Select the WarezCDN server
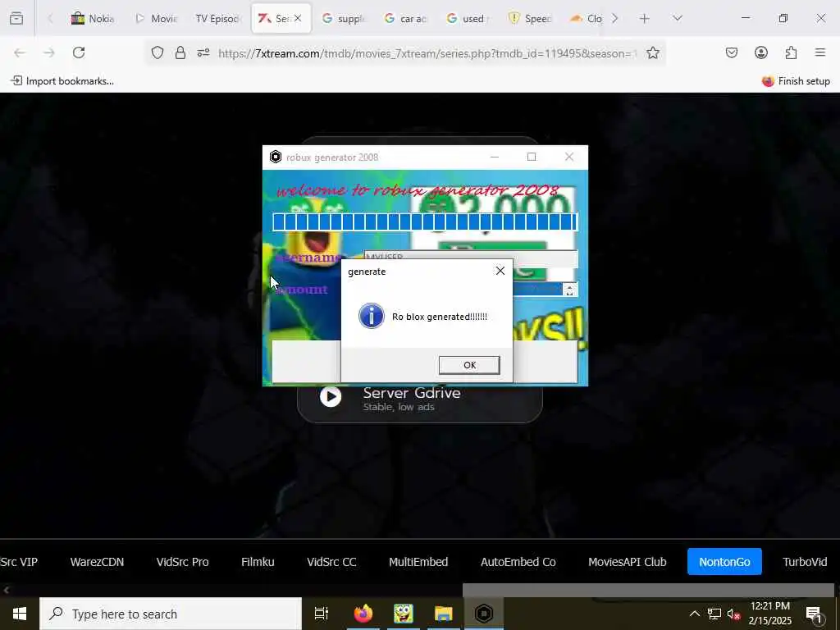The width and height of the screenshot is (840, 630). click(97, 562)
